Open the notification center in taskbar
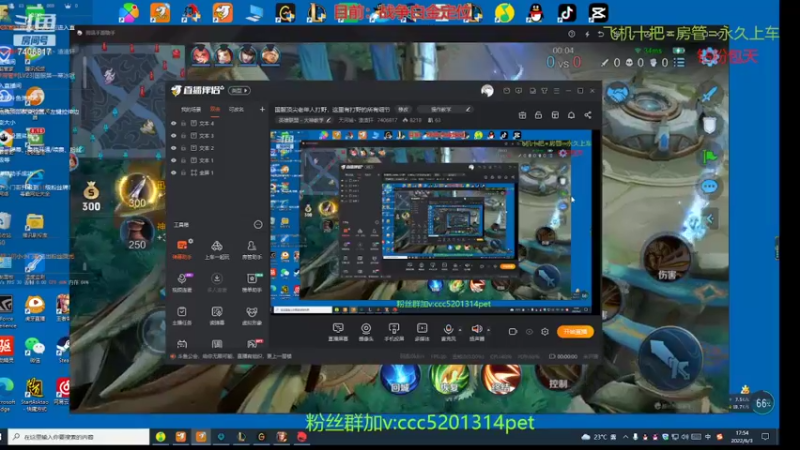 (x=765, y=437)
